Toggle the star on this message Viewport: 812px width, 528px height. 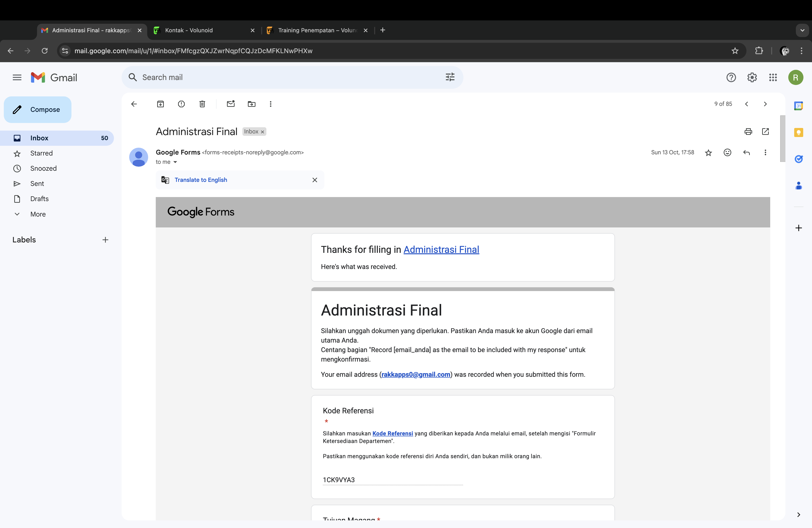[708, 152]
